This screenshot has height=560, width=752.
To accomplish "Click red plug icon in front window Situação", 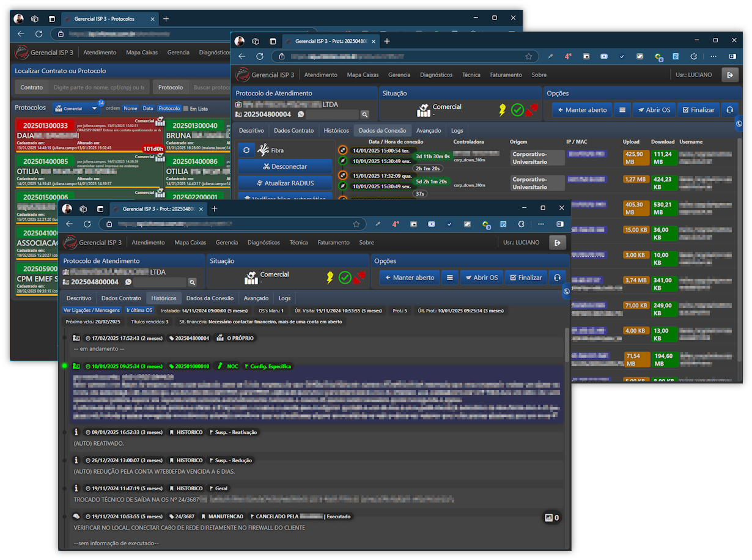I will 359,278.
